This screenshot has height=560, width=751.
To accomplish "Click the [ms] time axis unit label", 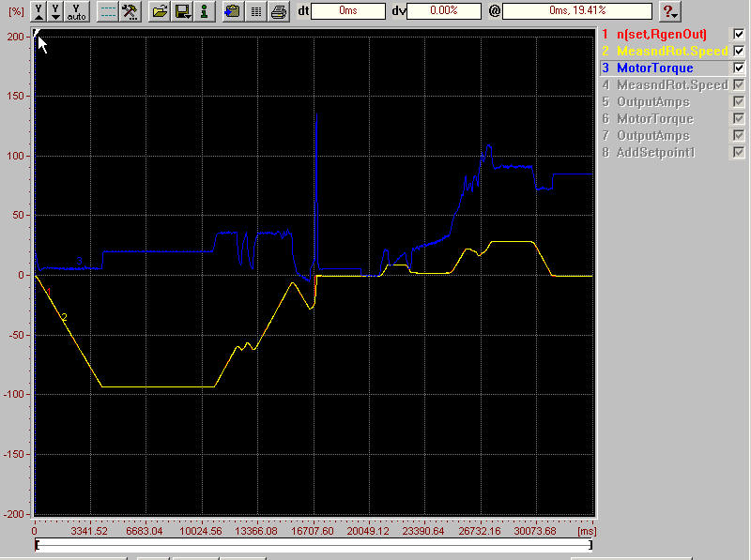I will click(587, 531).
